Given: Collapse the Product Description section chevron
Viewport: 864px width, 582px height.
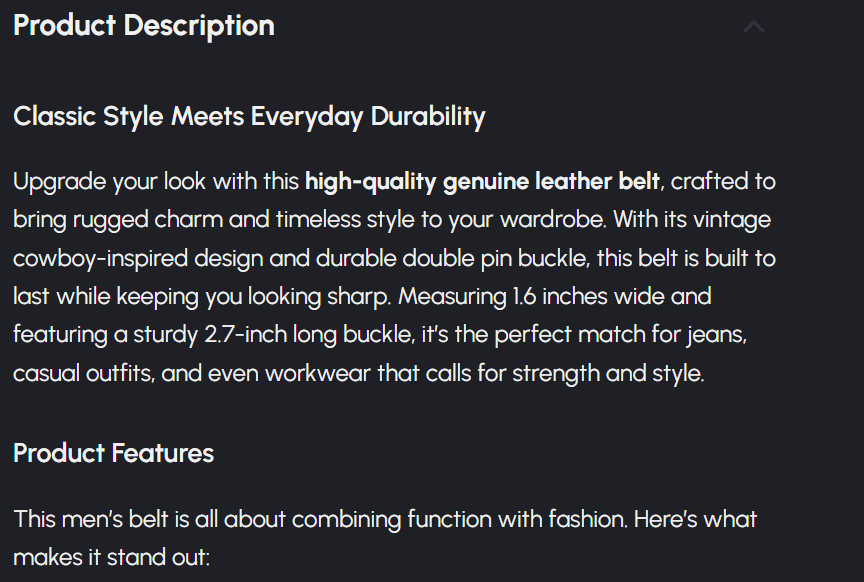Looking at the screenshot, I should (754, 27).
